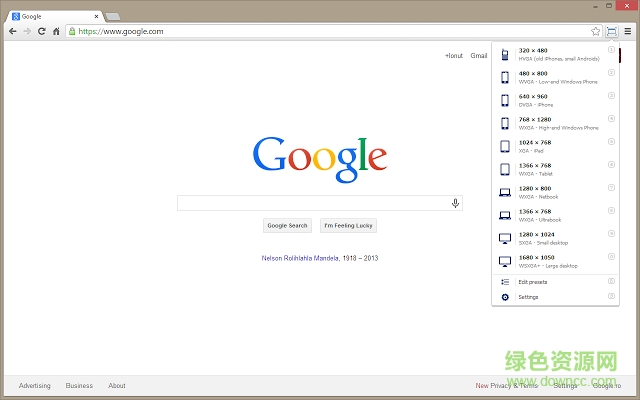Open the Advertising footer link

[35, 386]
